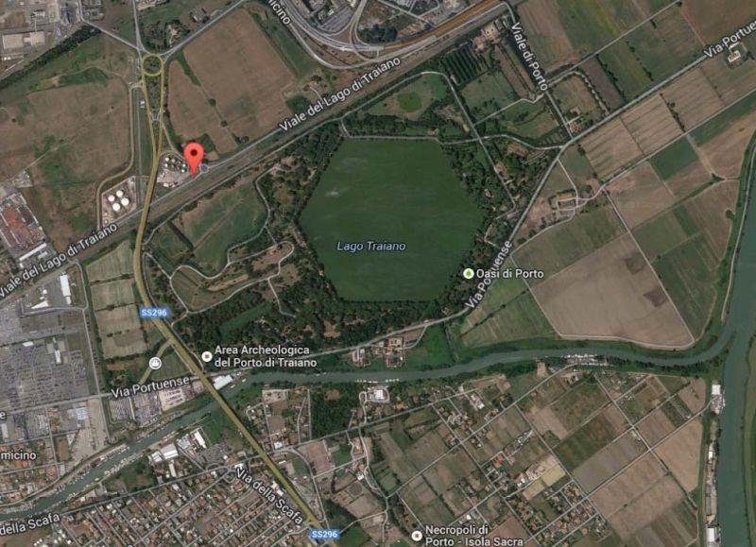Click the roundabout at the top left

pos(152,64)
